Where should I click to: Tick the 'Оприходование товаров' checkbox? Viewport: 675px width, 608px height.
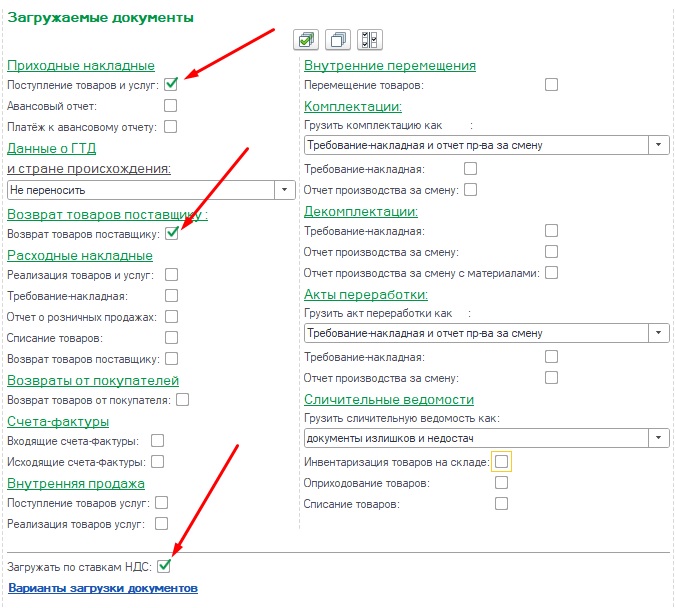(x=501, y=482)
